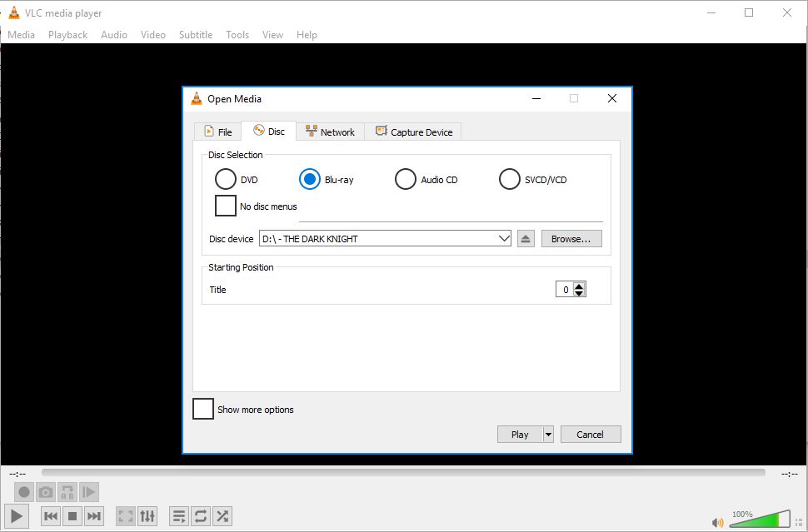808x532 pixels.
Task: Open the Media menu
Action: [21, 34]
